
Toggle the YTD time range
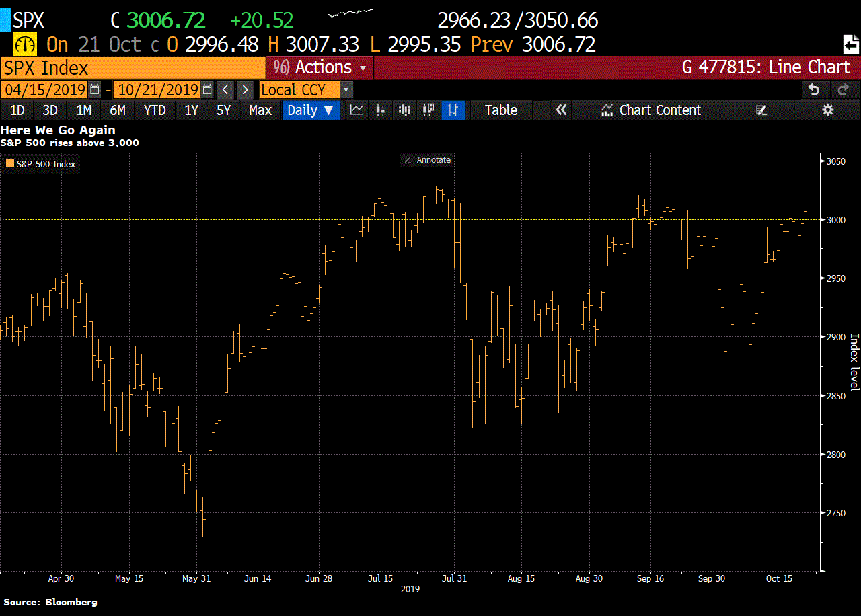tap(155, 110)
